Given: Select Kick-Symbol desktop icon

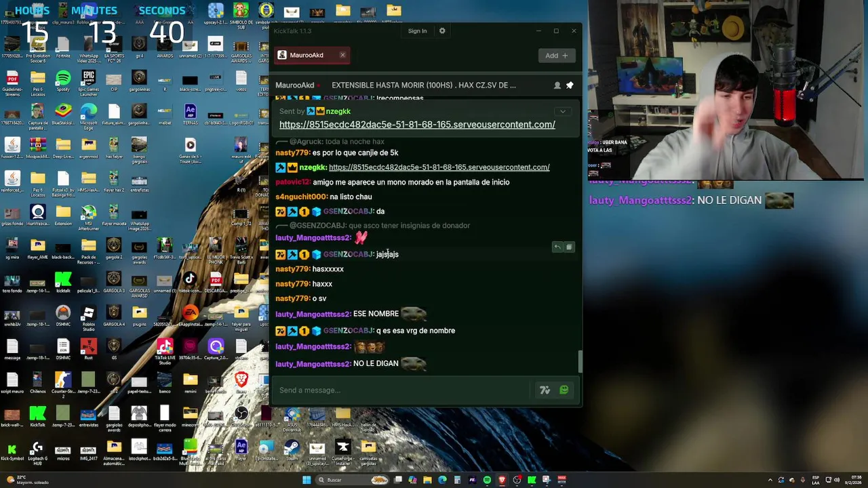Looking at the screenshot, I should [x=12, y=453].
